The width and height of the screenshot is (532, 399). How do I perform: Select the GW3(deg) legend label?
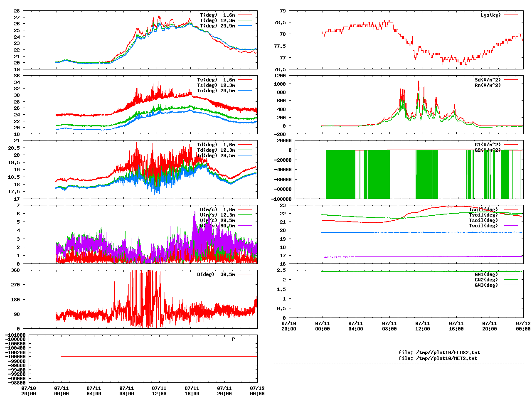coord(486,285)
